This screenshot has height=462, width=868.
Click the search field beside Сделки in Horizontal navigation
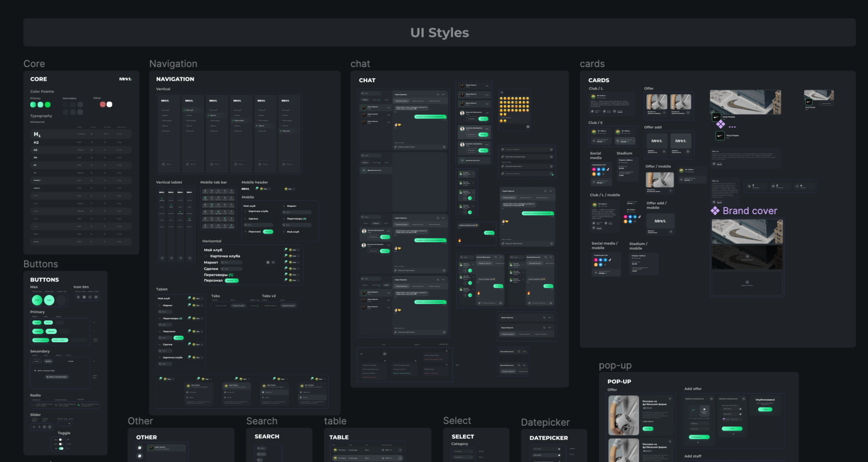tap(231, 269)
